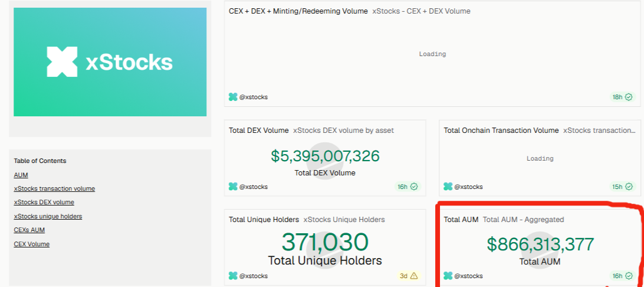Open @xstocks author in Total Unique Holders card
644x287 pixels.
(254, 276)
